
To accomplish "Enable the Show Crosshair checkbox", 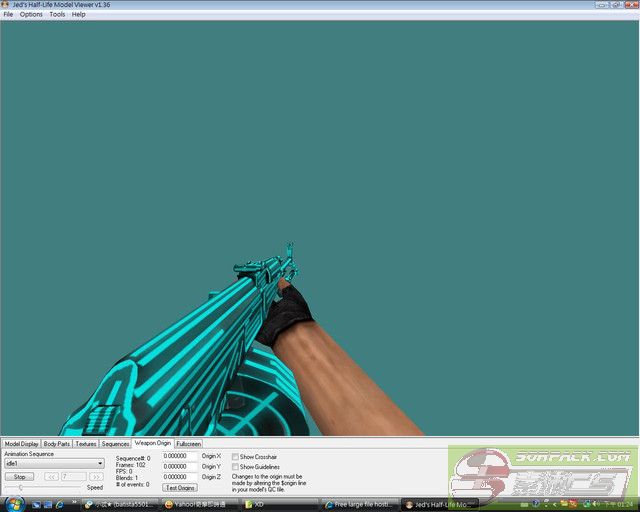I will point(235,456).
